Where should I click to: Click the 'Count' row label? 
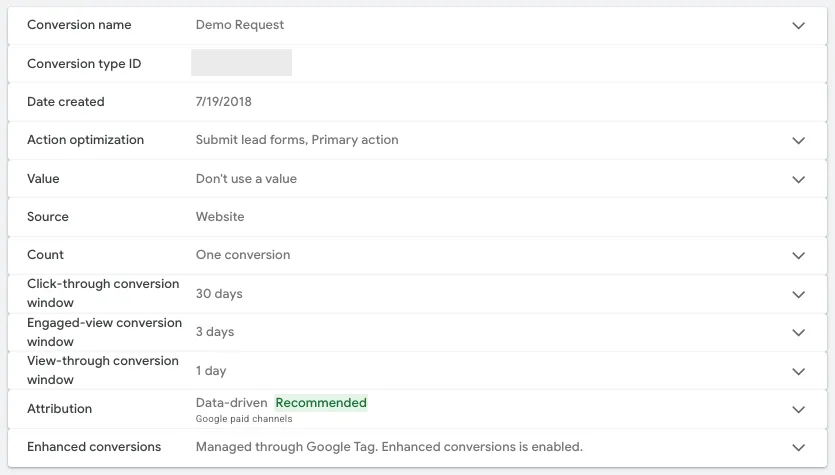click(x=45, y=255)
